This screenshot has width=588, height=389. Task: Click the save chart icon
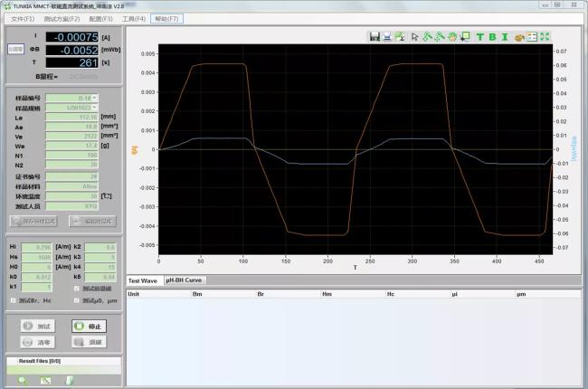(374, 37)
